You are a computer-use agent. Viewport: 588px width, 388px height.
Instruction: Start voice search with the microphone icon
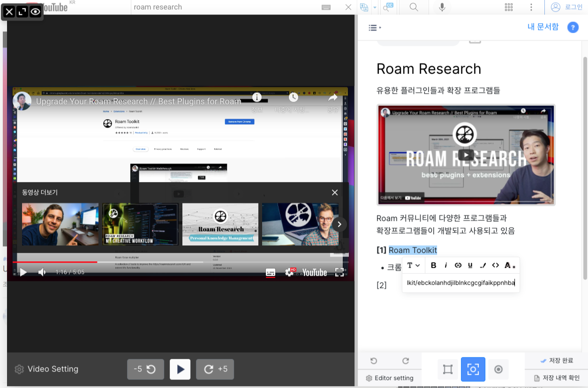pos(442,7)
